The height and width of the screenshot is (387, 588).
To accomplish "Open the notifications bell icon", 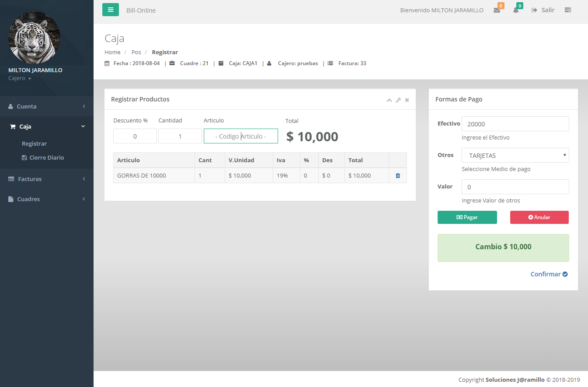I will pos(516,10).
